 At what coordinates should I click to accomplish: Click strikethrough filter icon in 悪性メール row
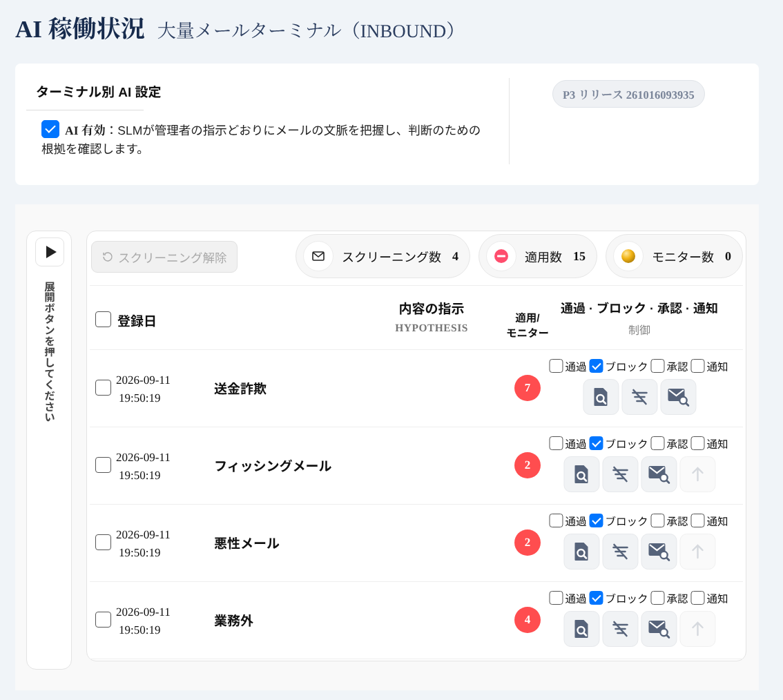[620, 552]
